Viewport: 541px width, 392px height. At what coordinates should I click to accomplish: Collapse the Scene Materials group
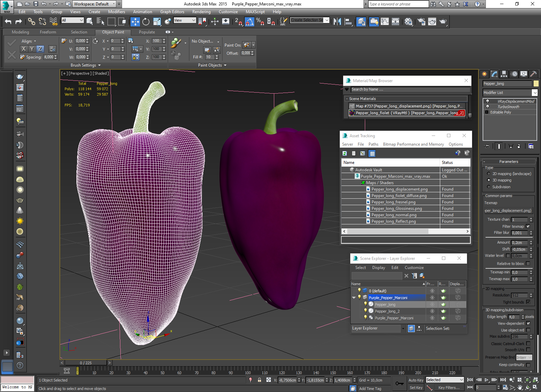(347, 99)
